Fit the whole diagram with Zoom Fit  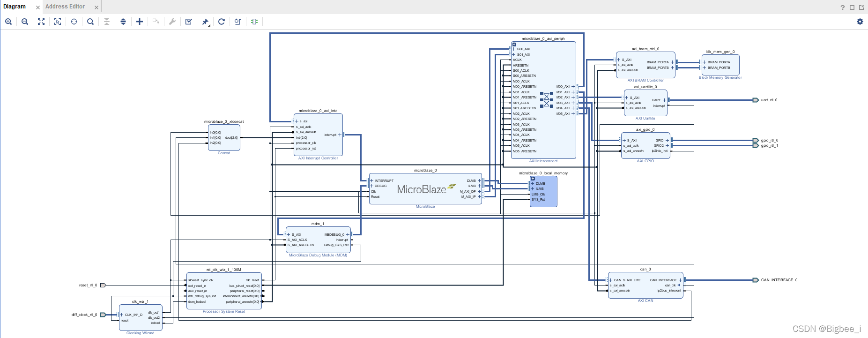coord(41,22)
